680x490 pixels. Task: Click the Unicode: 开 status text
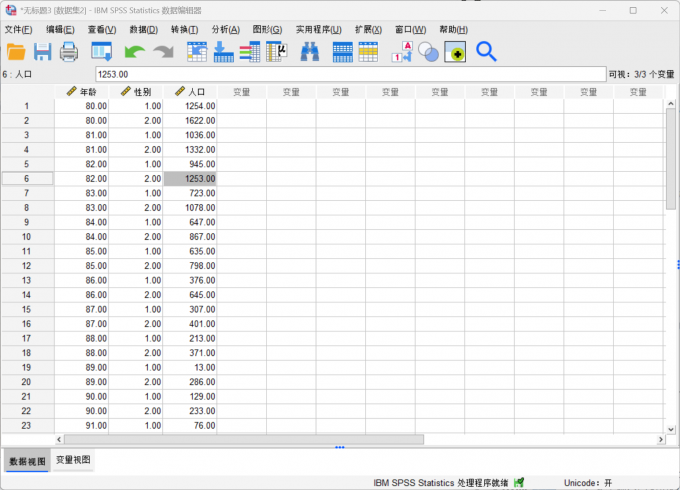pos(588,483)
